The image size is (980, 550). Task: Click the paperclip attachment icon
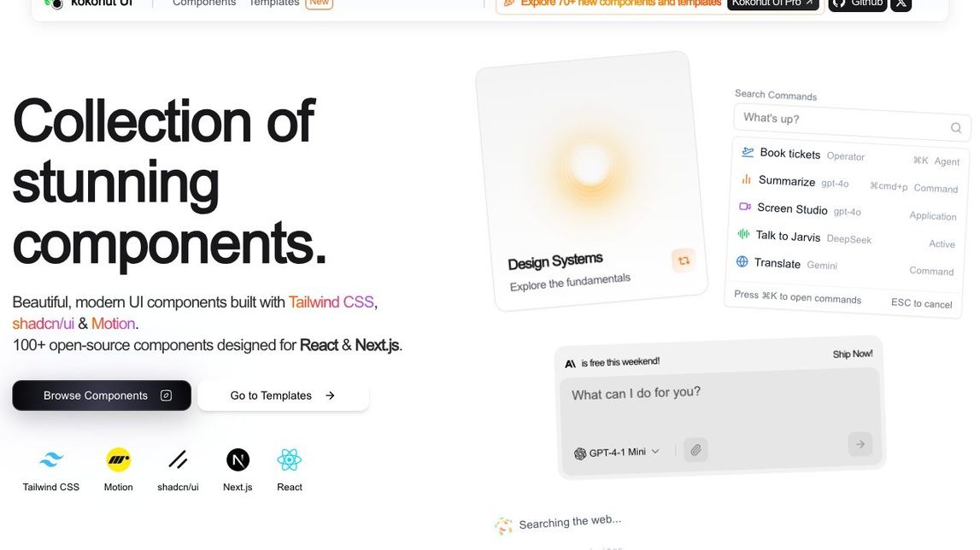pos(695,449)
